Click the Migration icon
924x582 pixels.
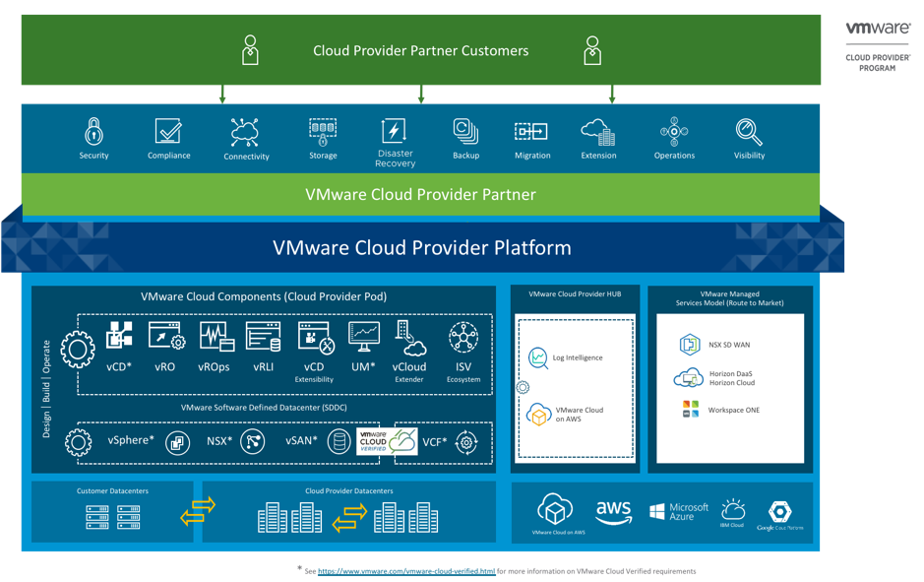click(531, 131)
